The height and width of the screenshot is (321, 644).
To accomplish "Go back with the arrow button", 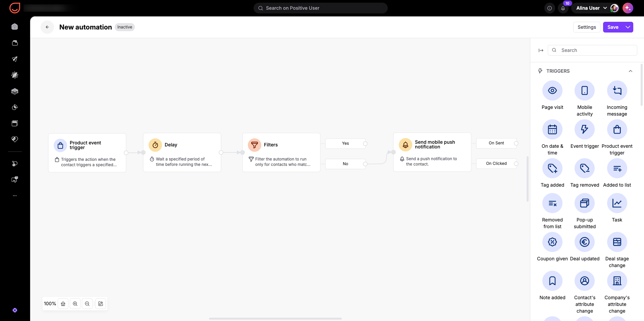I will click(x=47, y=27).
